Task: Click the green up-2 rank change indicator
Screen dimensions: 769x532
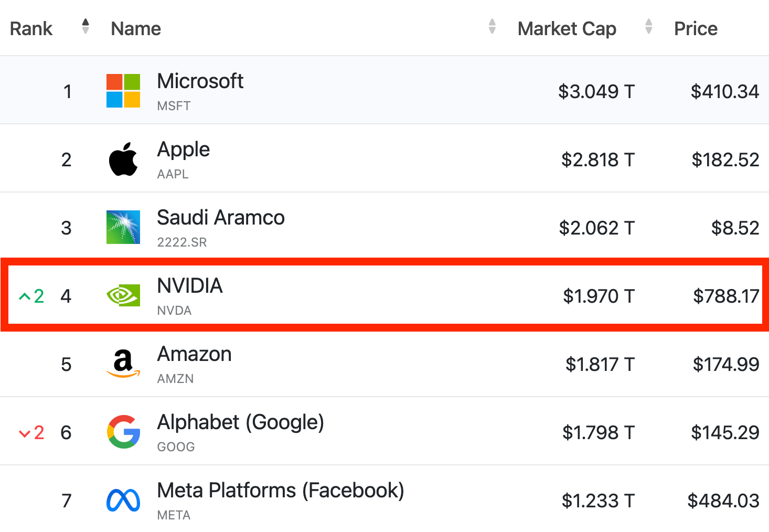Action: click(x=31, y=296)
